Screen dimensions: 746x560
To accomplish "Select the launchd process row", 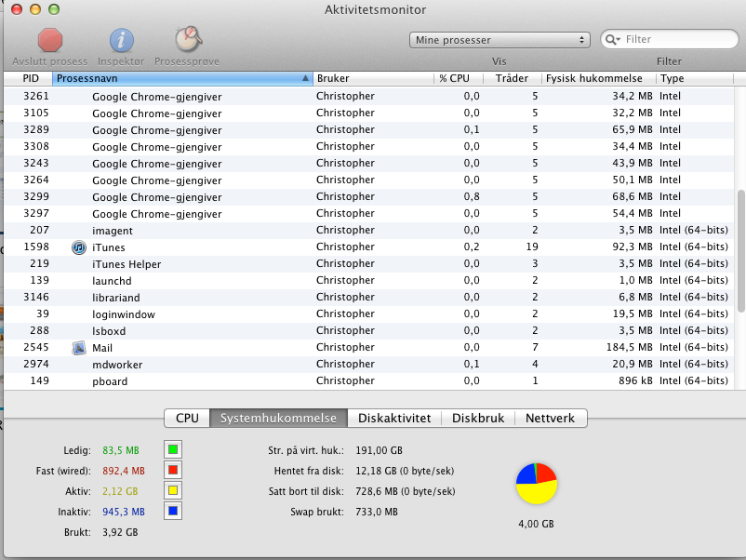I will 369,280.
